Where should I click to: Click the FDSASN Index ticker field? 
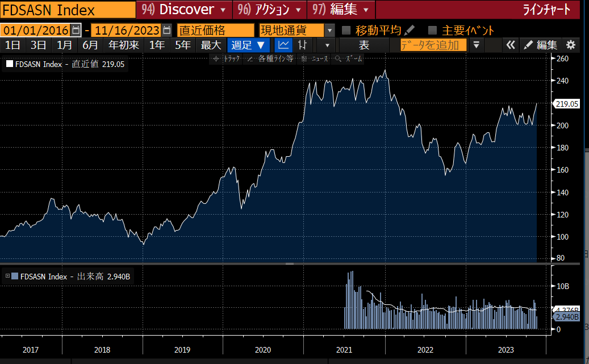tap(68, 10)
